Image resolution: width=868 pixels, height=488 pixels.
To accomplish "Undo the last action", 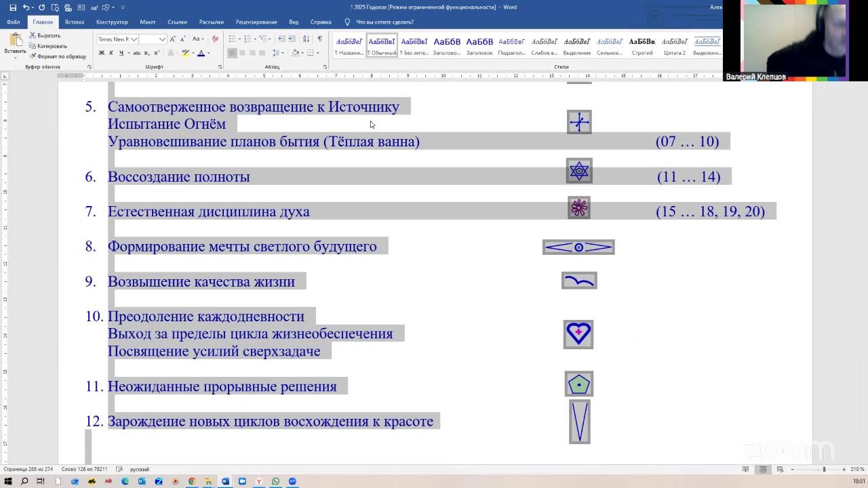I will (26, 7).
